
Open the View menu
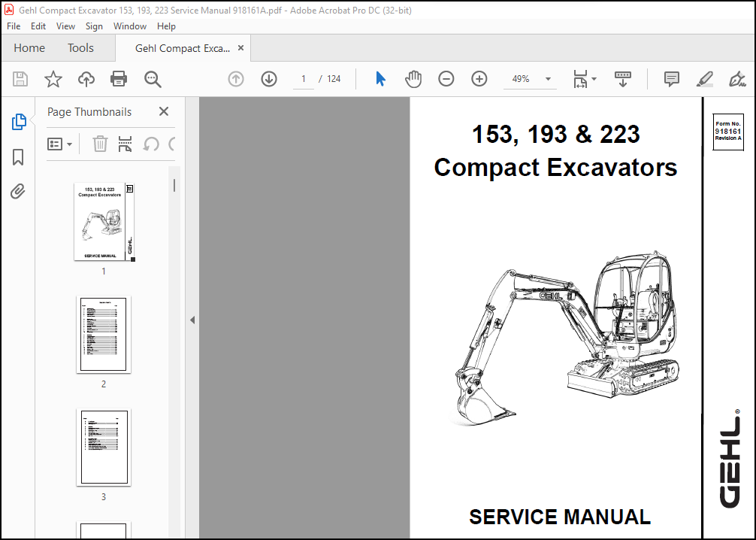click(65, 26)
